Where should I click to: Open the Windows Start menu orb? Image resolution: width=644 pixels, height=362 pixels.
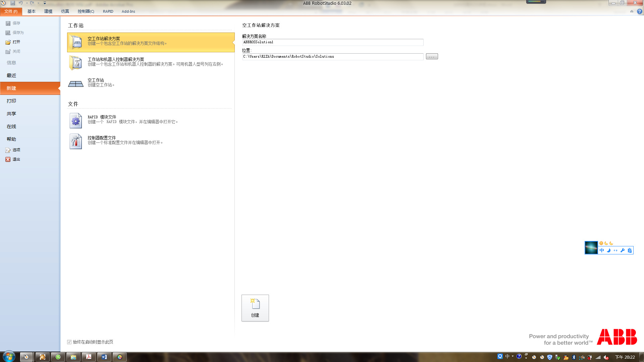point(9,357)
